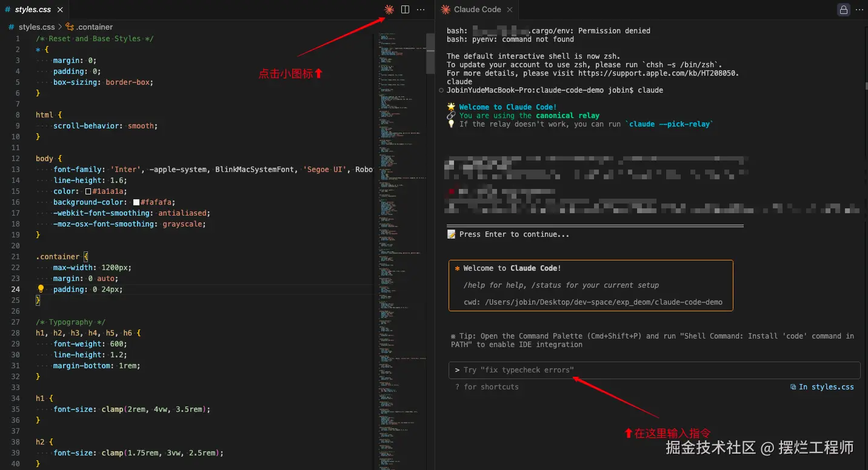Focus the Claude prompt input field
The image size is (868, 470).
654,370
